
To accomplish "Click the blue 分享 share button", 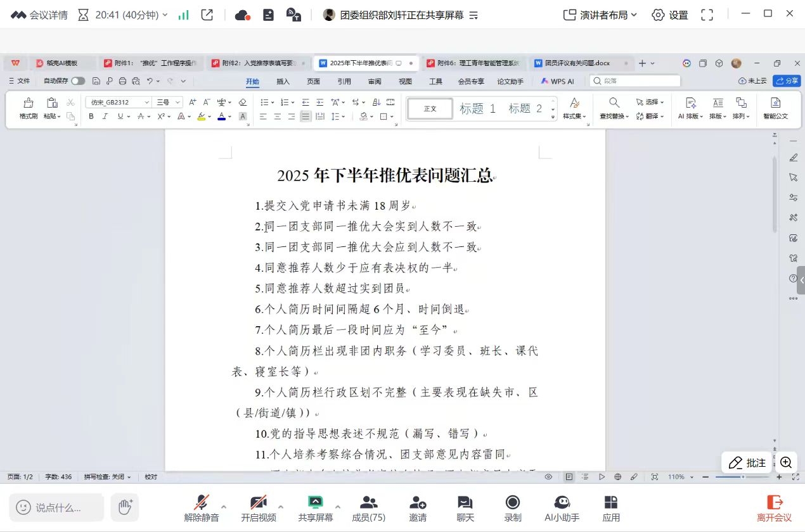I will [x=786, y=81].
